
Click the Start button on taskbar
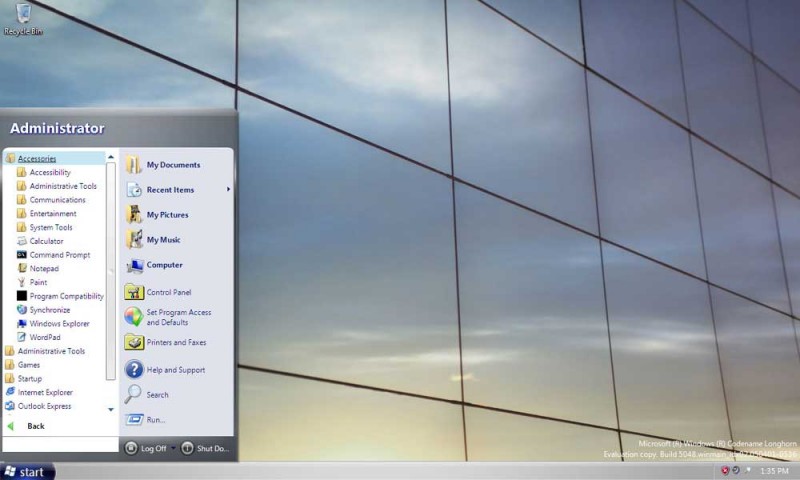point(27,472)
